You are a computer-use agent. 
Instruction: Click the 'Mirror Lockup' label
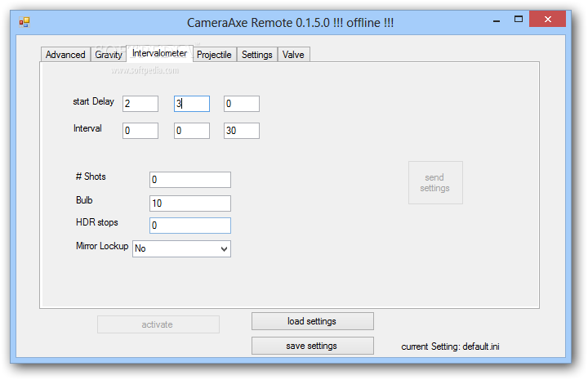coord(102,246)
